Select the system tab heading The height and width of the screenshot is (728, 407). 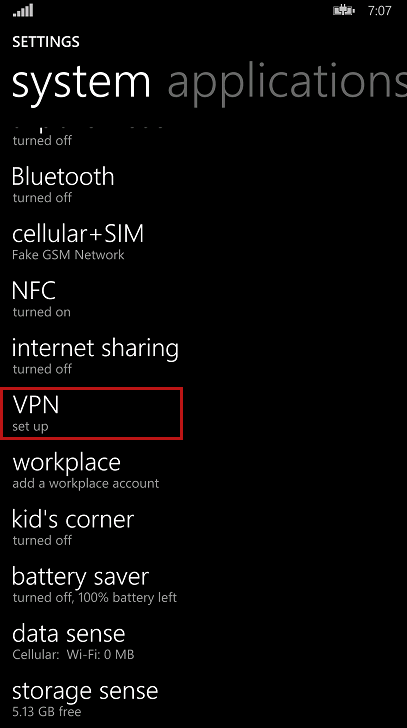pos(81,82)
